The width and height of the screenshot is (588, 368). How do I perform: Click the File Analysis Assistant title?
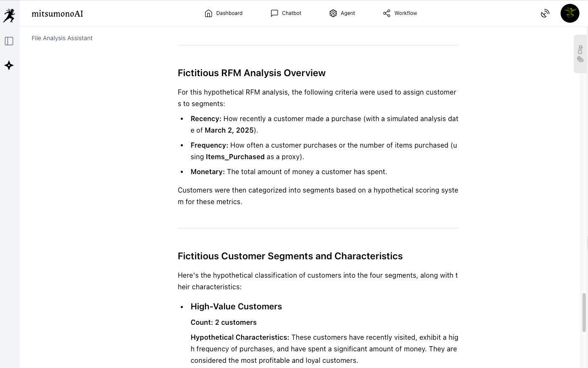pos(62,38)
